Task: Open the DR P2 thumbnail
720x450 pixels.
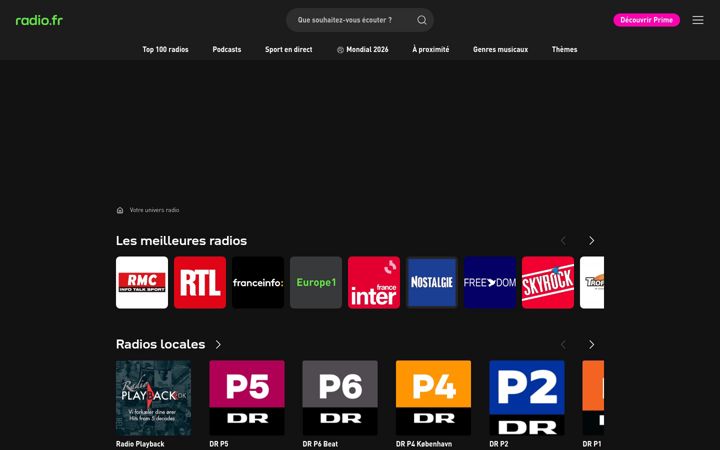Action: (527, 398)
